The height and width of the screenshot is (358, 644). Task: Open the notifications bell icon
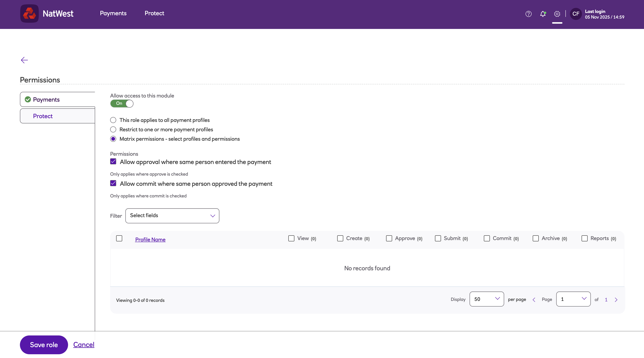coord(542,14)
